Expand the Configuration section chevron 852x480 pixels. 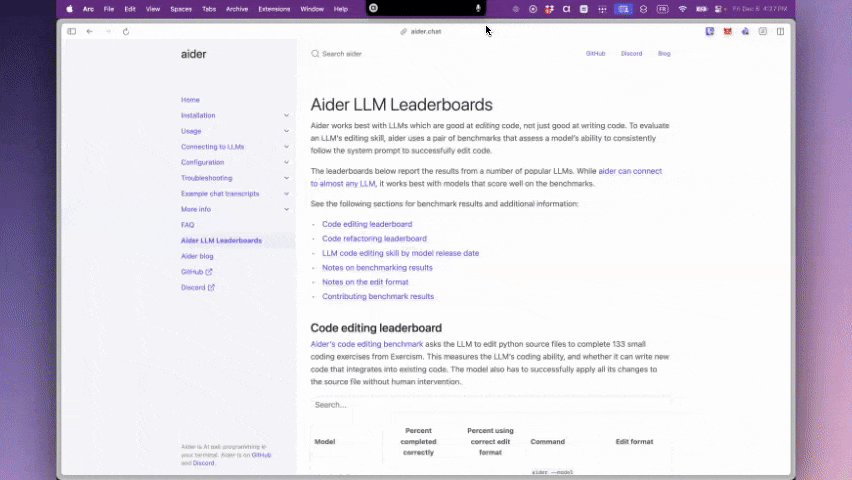[x=286, y=162]
